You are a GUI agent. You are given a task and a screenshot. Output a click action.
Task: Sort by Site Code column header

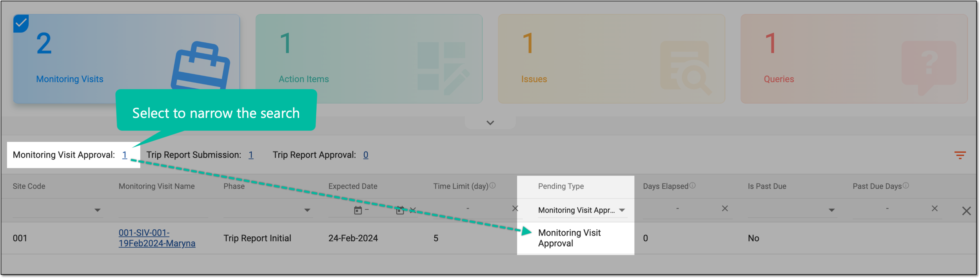pyautogui.click(x=29, y=187)
